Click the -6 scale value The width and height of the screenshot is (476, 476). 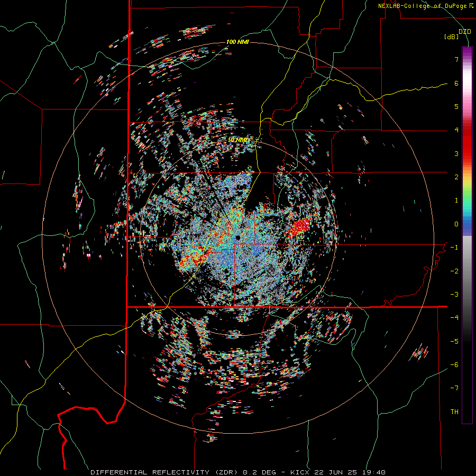tap(454, 365)
